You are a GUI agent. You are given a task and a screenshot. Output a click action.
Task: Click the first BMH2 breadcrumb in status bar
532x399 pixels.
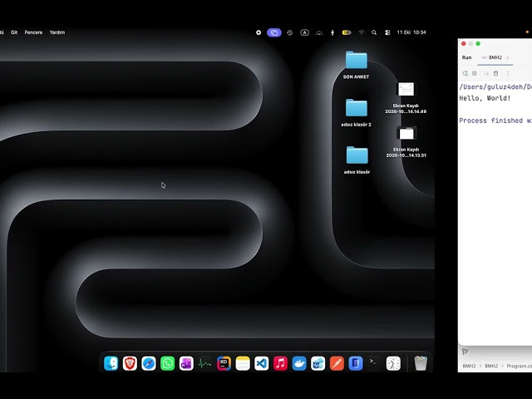tap(469, 366)
